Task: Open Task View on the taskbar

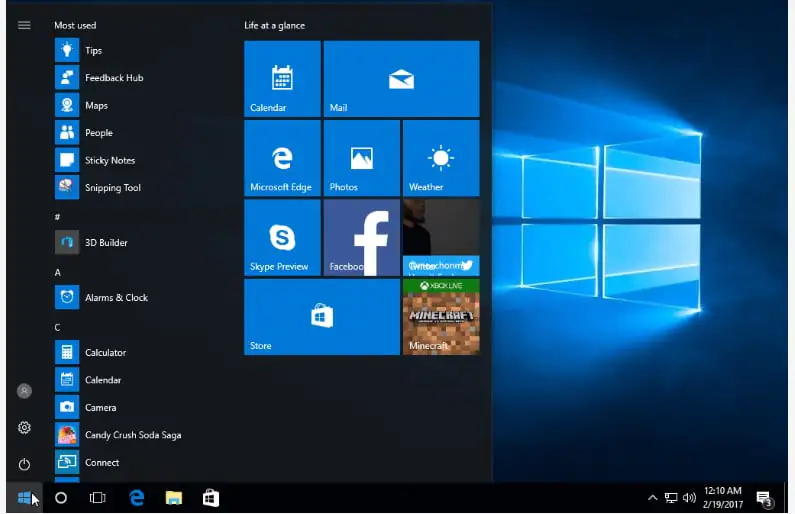Action: coord(97,497)
